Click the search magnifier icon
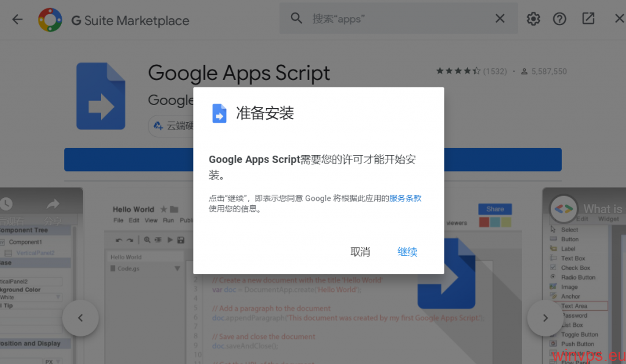 click(x=296, y=19)
